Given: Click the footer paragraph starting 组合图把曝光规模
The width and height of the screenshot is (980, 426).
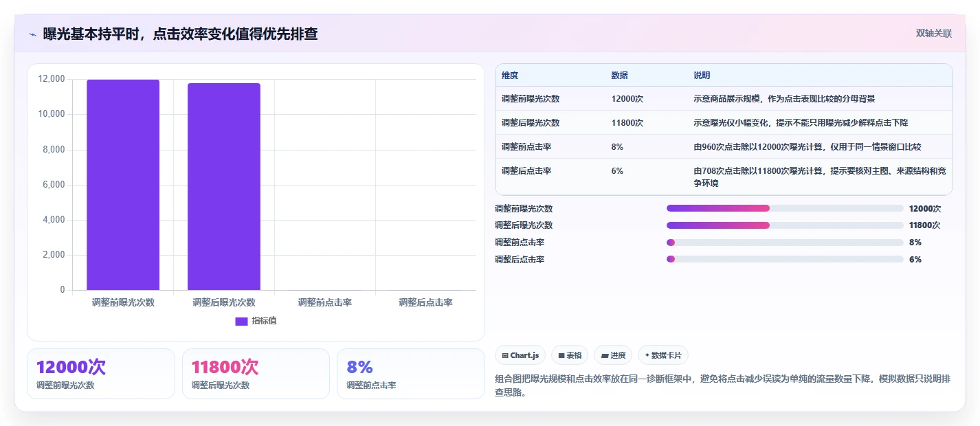Looking at the screenshot, I should pyautogui.click(x=724, y=386).
